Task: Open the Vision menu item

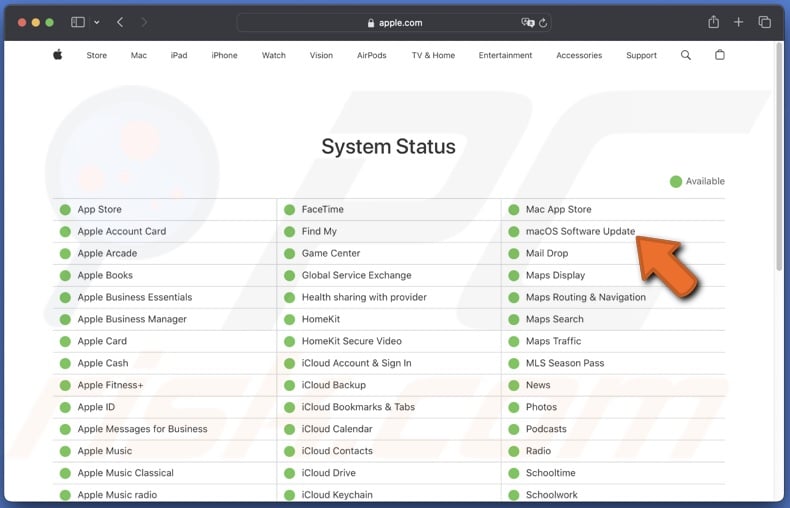Action: click(321, 55)
